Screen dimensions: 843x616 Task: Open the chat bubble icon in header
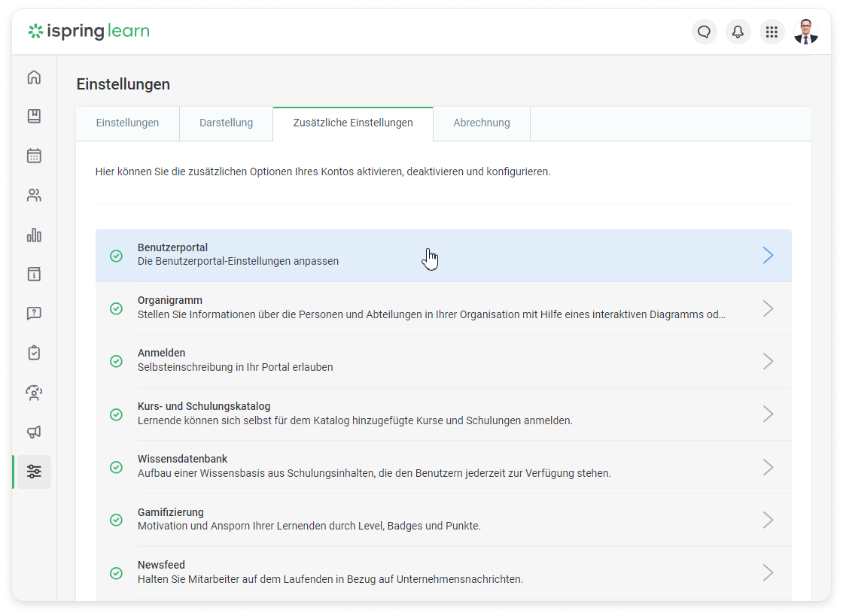point(705,32)
